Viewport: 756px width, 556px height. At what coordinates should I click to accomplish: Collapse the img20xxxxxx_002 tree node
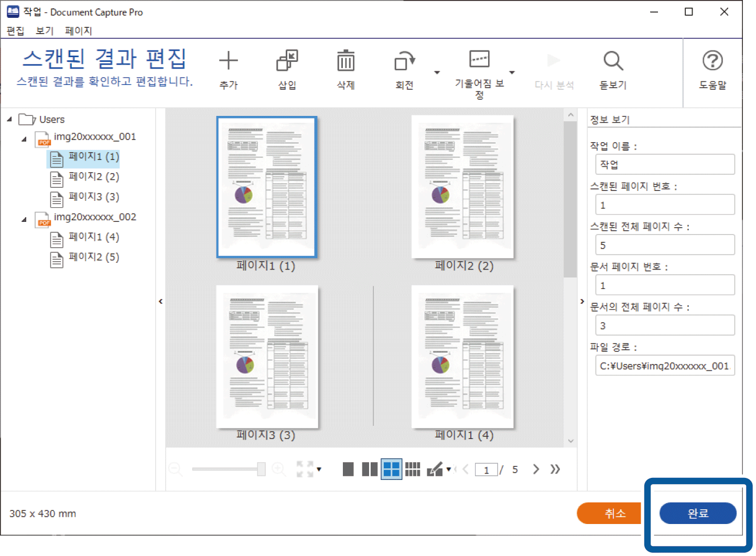click(24, 219)
